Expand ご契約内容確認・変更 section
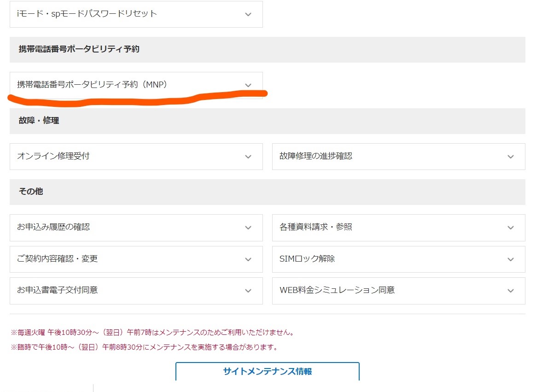Viewport: 542px width, 392px height. point(136,259)
